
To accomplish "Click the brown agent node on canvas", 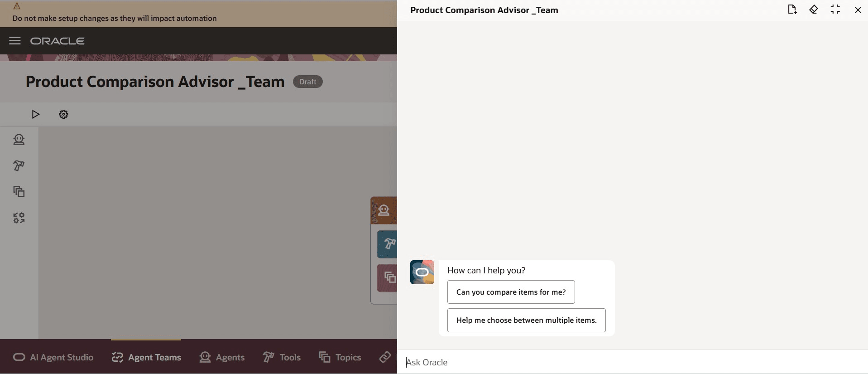I will click(384, 210).
